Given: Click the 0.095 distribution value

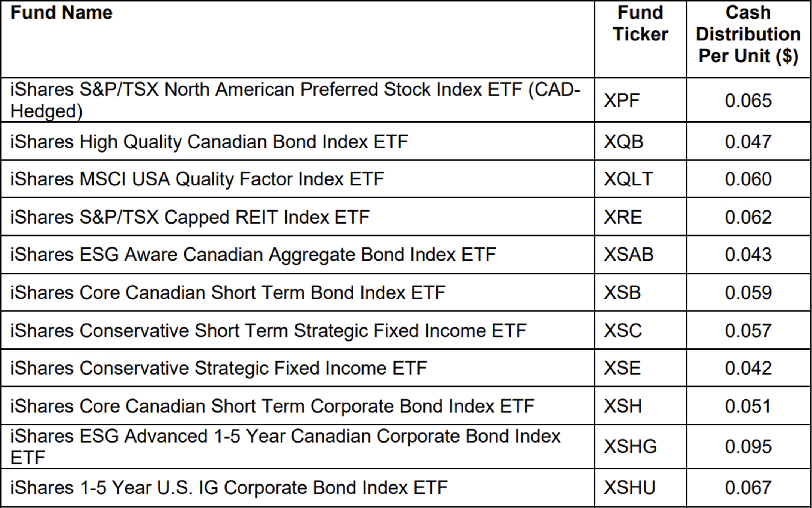Looking at the screenshot, I should [x=748, y=447].
